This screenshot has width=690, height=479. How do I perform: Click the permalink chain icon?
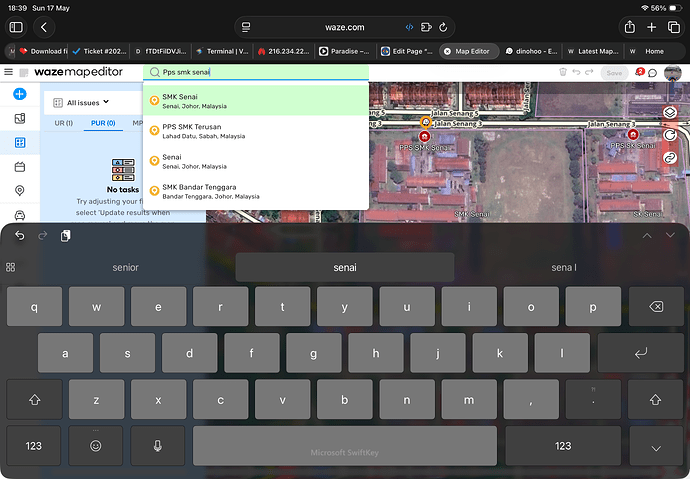(x=670, y=157)
